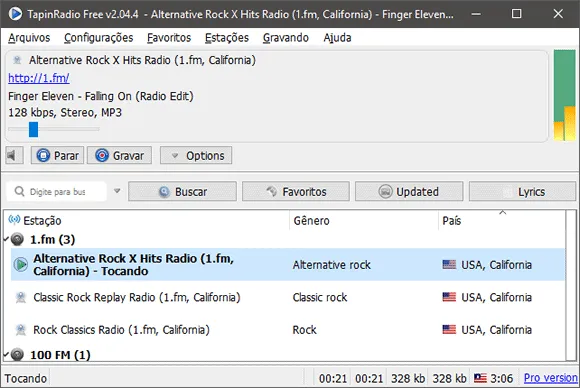Click the Buscar button
This screenshot has height=388, width=580.
(x=182, y=192)
